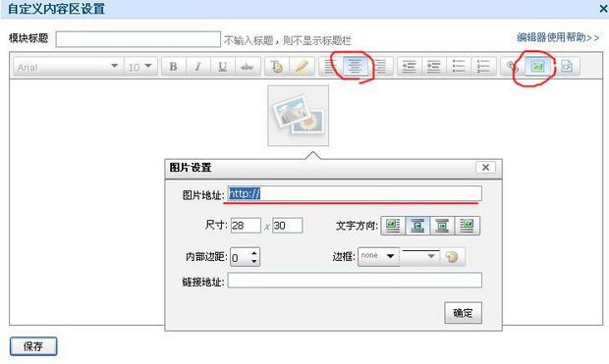This screenshot has height=364, width=609.
Task: Open the Arial font family dropdown
Action: (69, 67)
